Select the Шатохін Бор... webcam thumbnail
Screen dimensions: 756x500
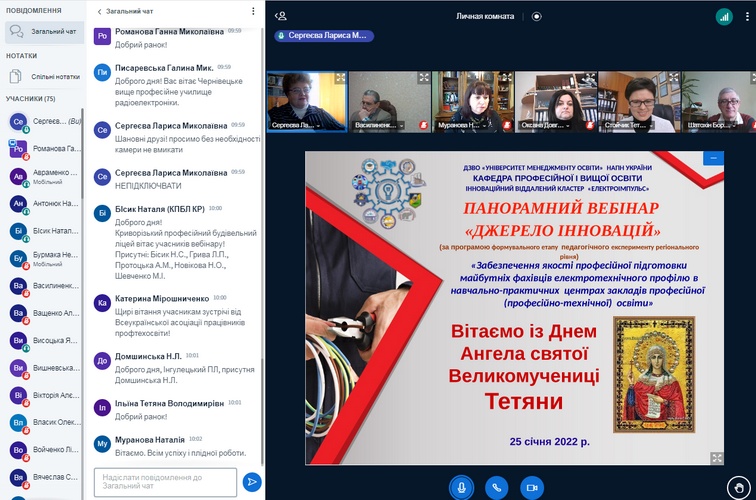719,102
